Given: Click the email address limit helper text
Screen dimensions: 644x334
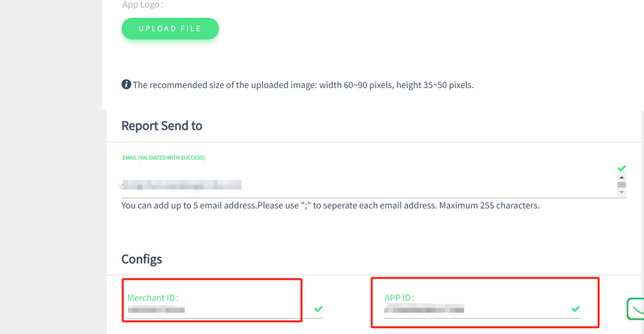Looking at the screenshot, I should coord(330,206).
